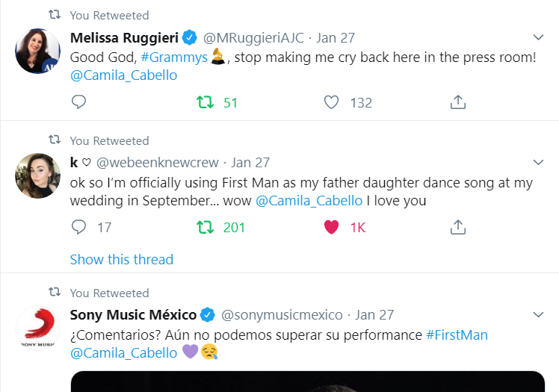Open @Camila_Cabello mention in the wedding tweet
This screenshot has width=559, height=392.
tap(309, 201)
